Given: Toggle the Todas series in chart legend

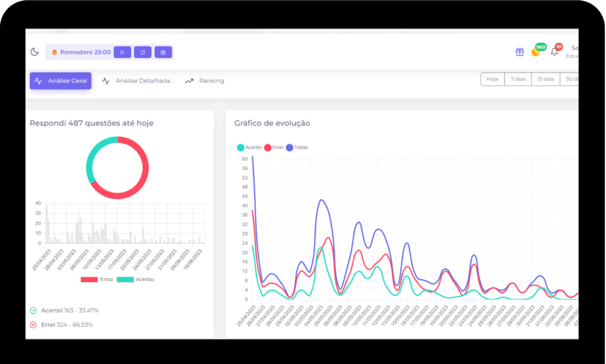Looking at the screenshot, I should pos(297,147).
